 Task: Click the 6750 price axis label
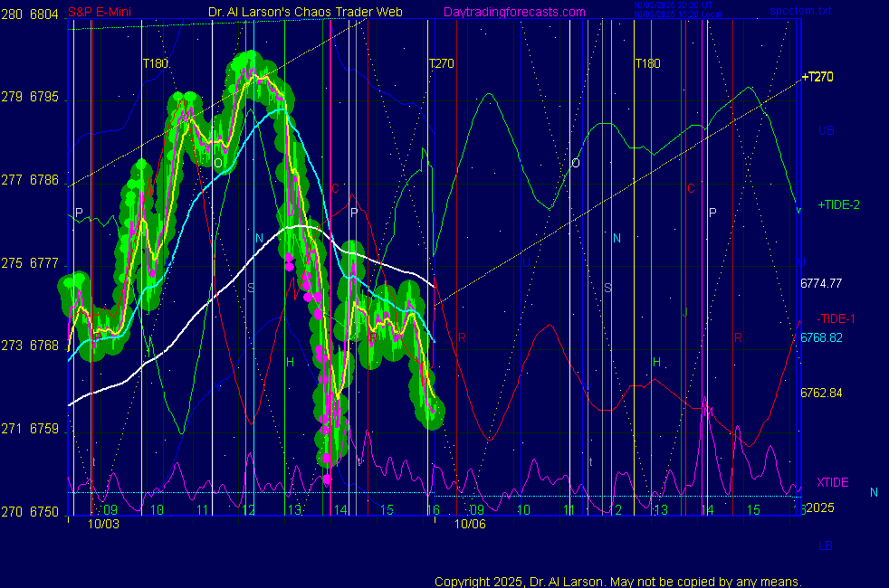[x=44, y=512]
